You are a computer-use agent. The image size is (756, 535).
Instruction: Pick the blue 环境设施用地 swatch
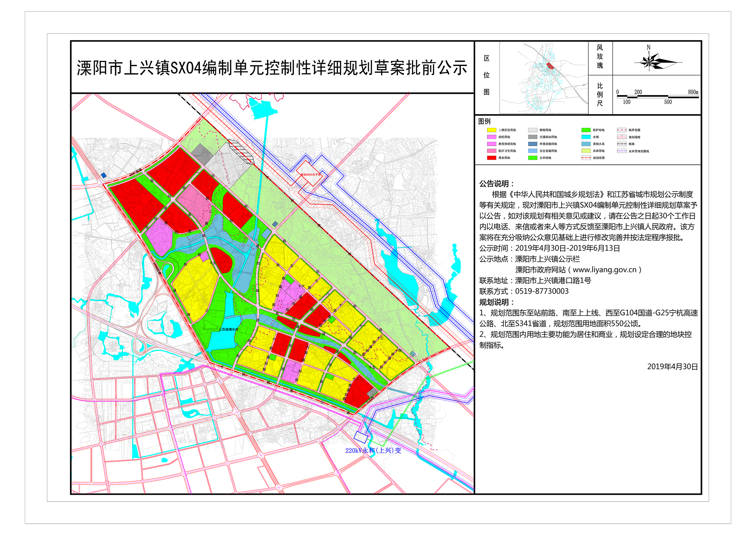[533, 144]
